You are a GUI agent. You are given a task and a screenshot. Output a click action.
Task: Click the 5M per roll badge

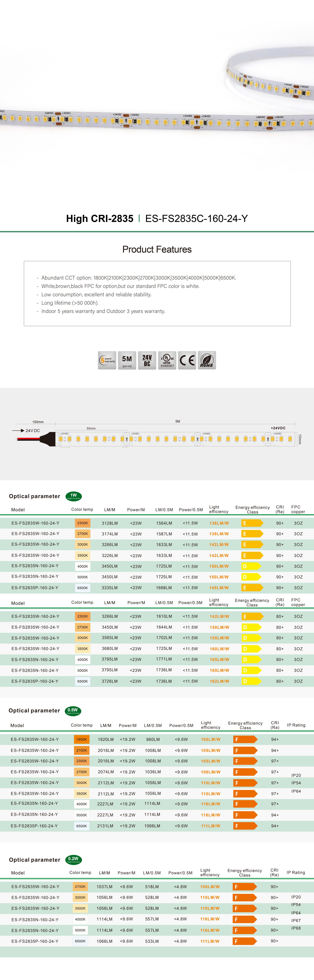[x=127, y=360]
